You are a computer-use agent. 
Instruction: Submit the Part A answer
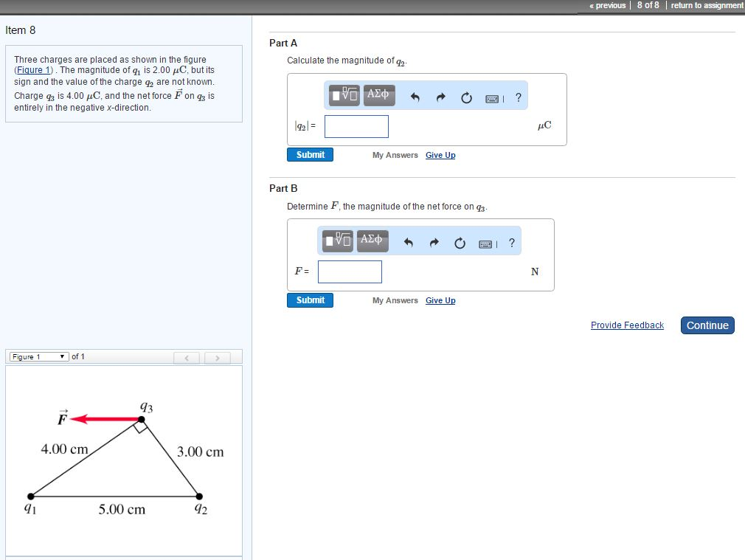click(310, 154)
